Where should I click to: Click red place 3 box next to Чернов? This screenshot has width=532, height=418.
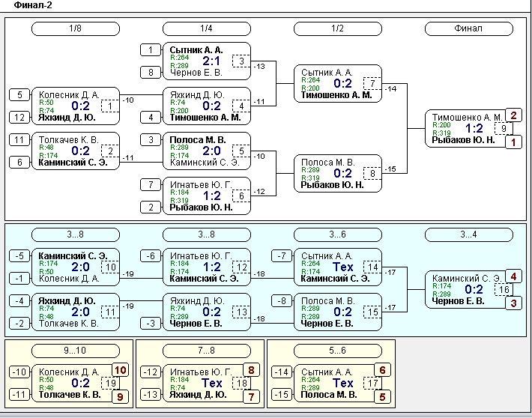pyautogui.click(x=513, y=303)
